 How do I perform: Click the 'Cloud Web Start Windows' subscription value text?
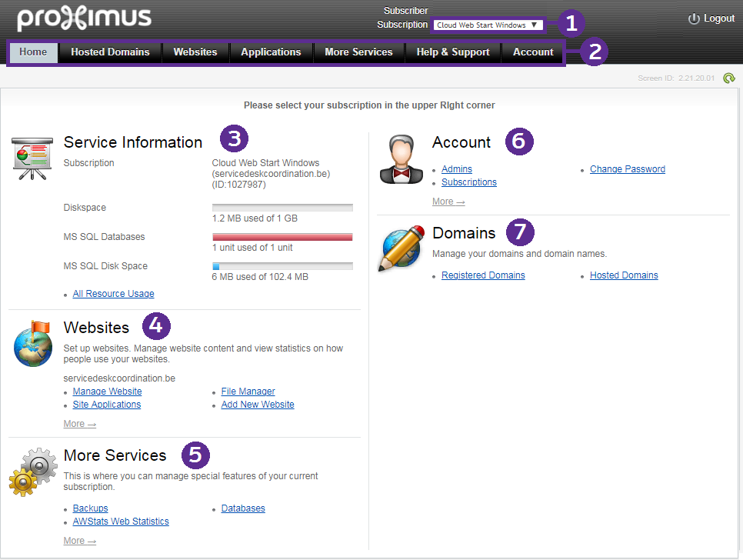(x=265, y=163)
